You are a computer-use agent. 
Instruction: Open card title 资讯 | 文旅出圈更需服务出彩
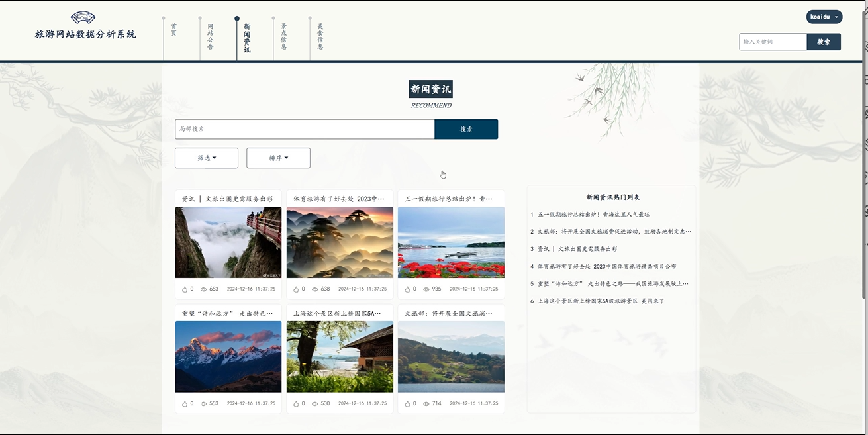point(227,199)
